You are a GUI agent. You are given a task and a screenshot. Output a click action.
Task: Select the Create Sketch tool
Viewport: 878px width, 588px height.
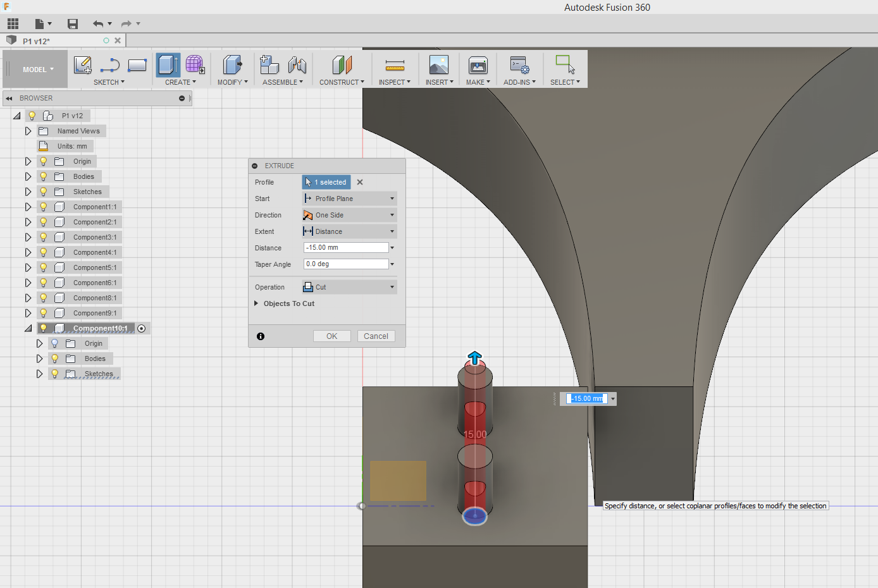tap(82, 64)
